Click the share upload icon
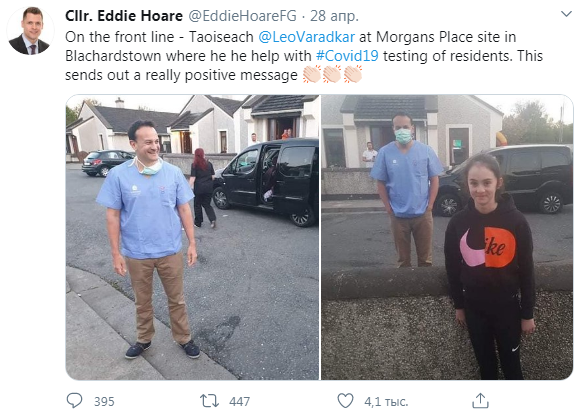This screenshot has width=587, height=409. pyautogui.click(x=481, y=400)
